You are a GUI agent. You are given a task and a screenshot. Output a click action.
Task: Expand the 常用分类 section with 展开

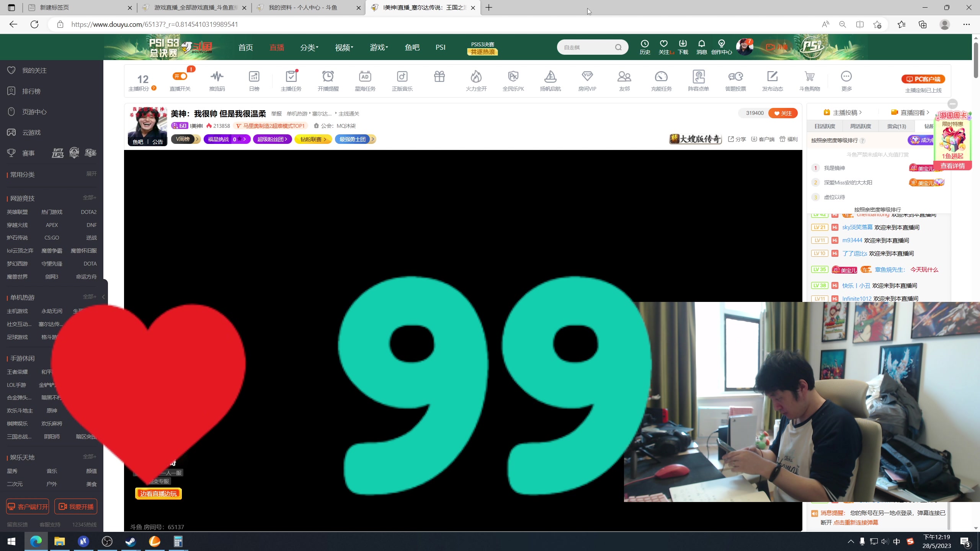click(x=91, y=174)
